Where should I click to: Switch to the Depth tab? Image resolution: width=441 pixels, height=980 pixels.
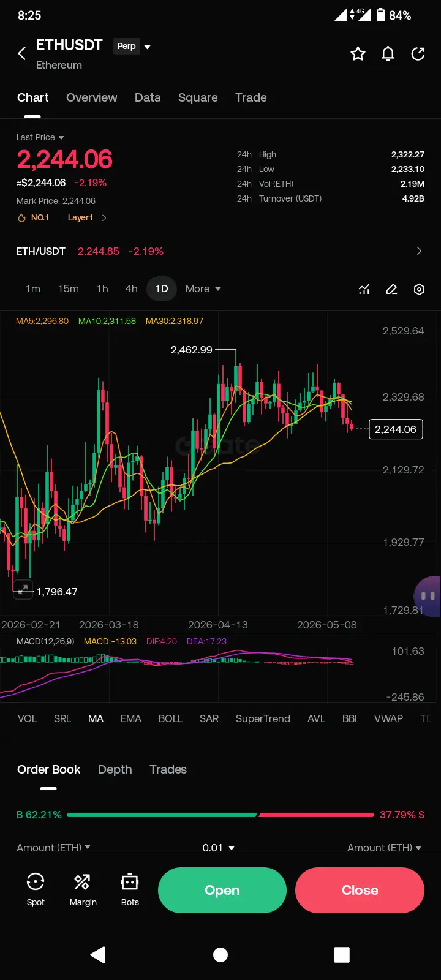(x=115, y=769)
